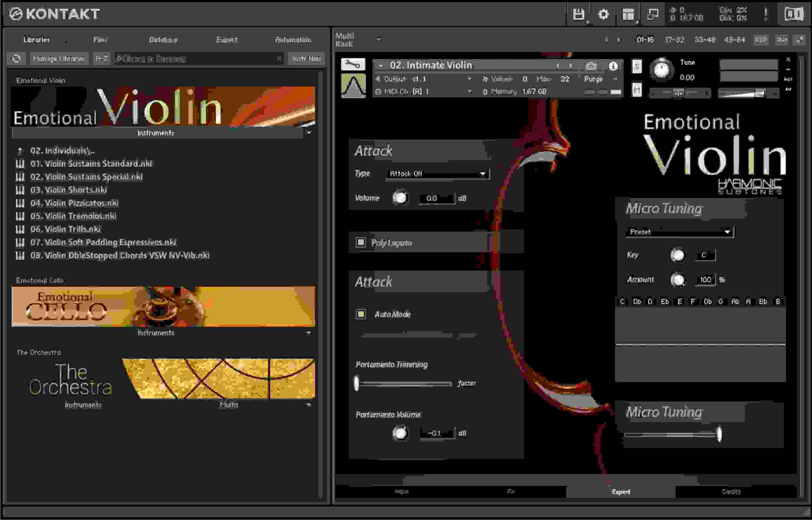
Task: Toggle the workspace layout panel icon
Action: [628, 14]
